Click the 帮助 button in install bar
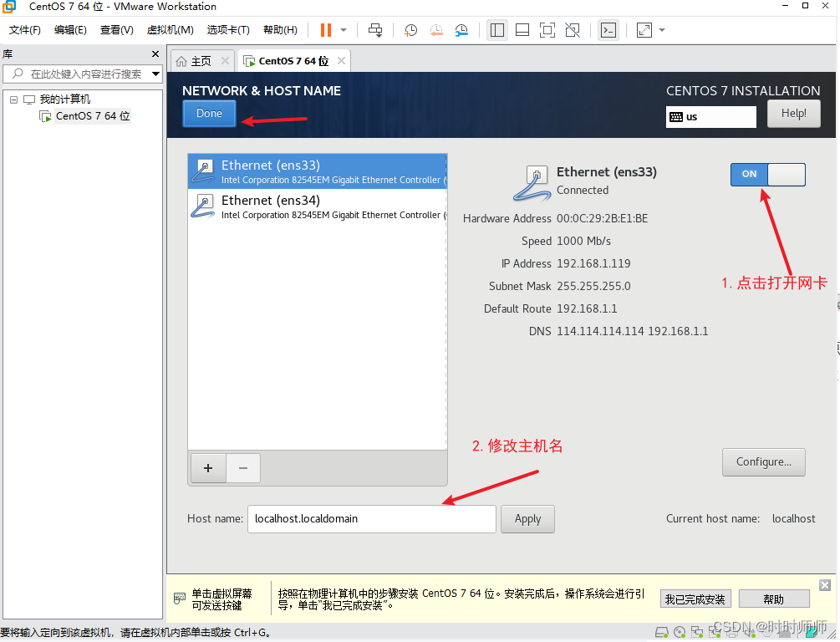 pos(774,599)
